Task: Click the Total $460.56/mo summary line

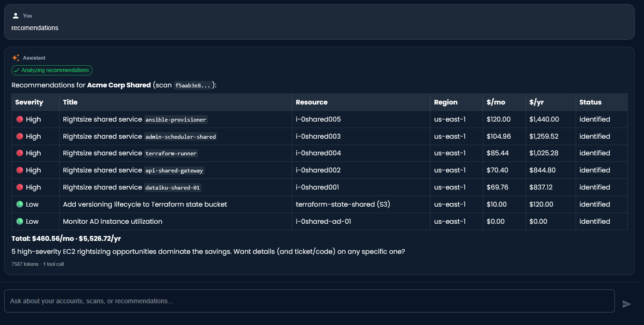Action: (66, 239)
